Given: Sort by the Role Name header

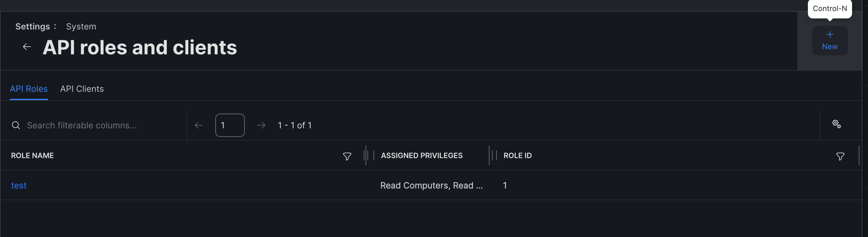Looking at the screenshot, I should [32, 155].
